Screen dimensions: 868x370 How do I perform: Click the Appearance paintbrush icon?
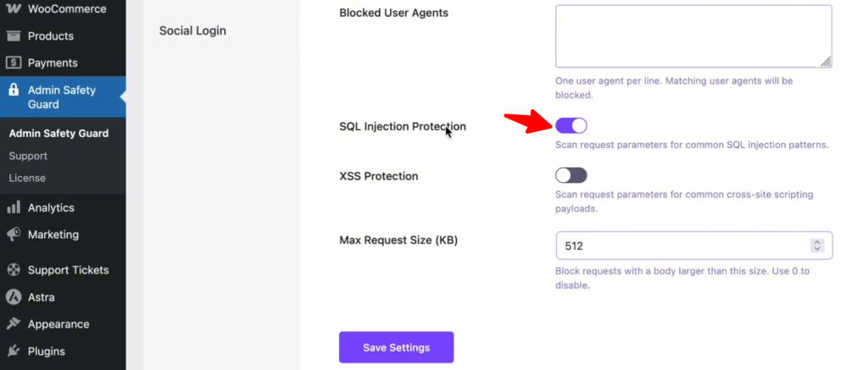13,324
